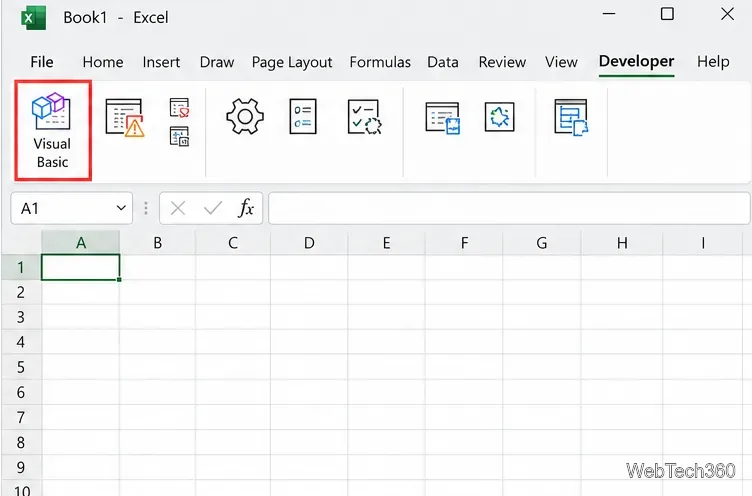Select column C header
The height and width of the screenshot is (496, 752).
[233, 243]
